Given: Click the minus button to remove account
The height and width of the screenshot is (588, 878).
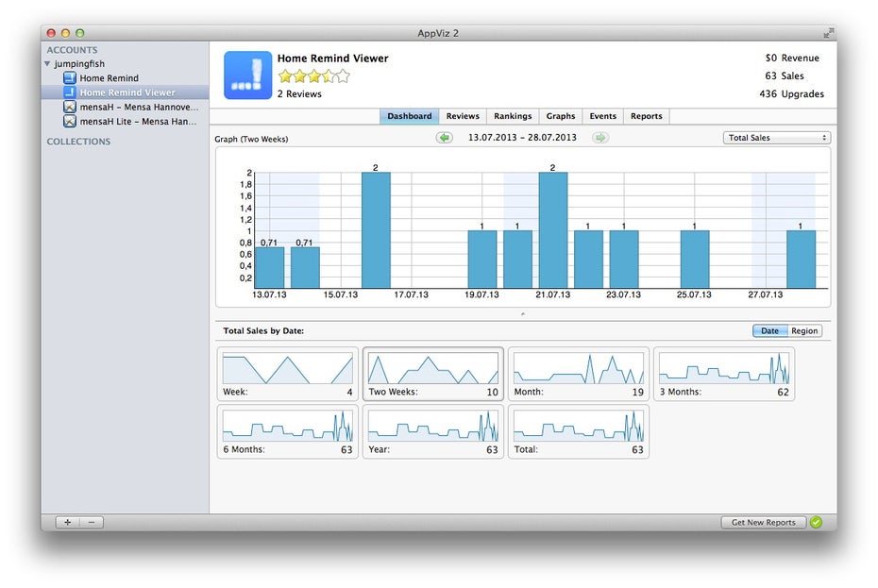Looking at the screenshot, I should pos(92,522).
